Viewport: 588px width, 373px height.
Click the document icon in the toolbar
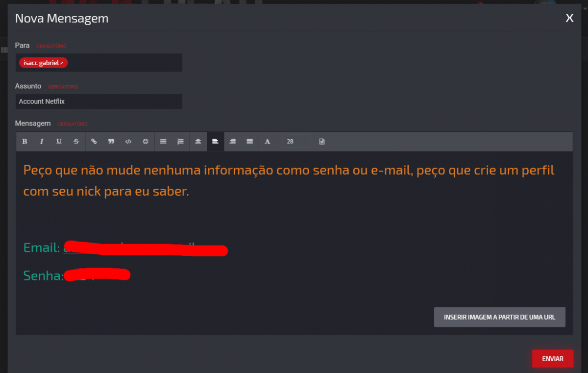click(322, 141)
